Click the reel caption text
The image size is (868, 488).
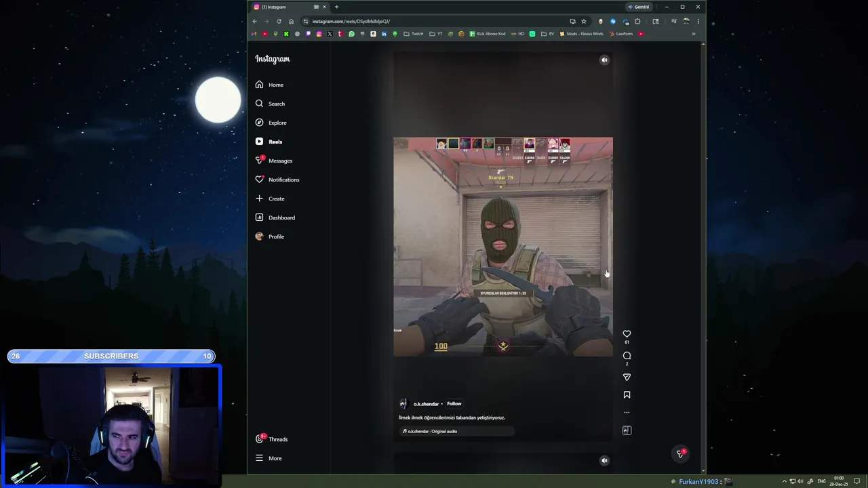[452, 418]
